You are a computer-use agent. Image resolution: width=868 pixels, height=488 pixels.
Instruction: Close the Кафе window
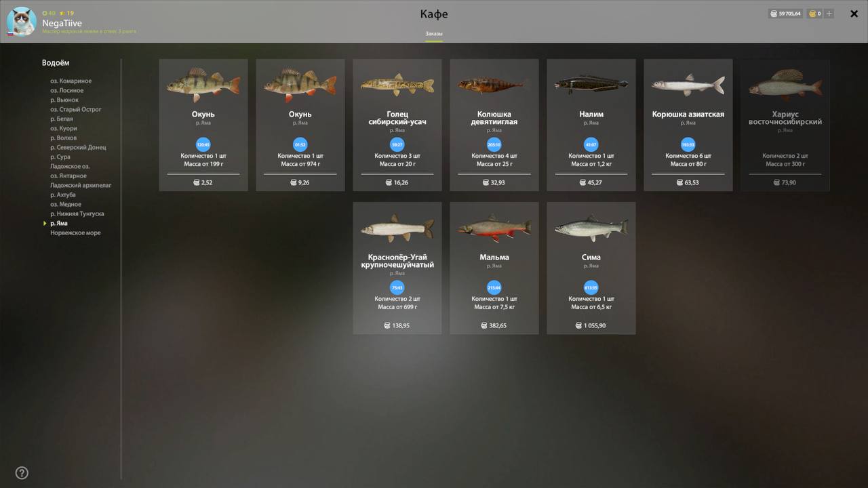point(854,14)
